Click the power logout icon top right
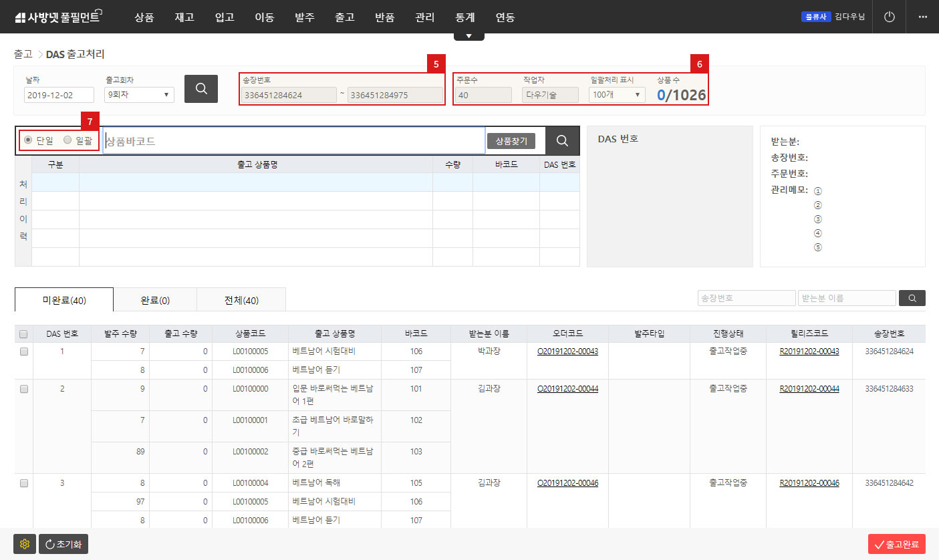The height and width of the screenshot is (560, 939). (889, 17)
